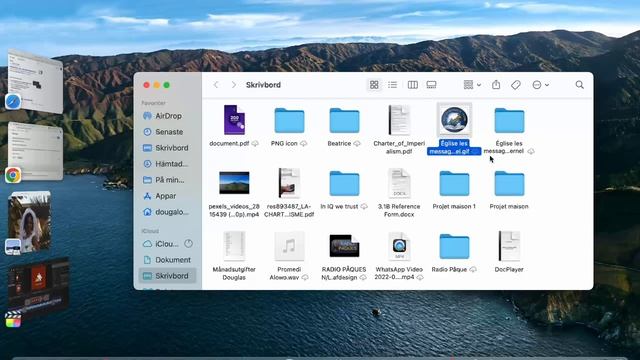Viewport: 640px width, 360px height.
Task: Select the PNG icon folder
Action: 289,120
